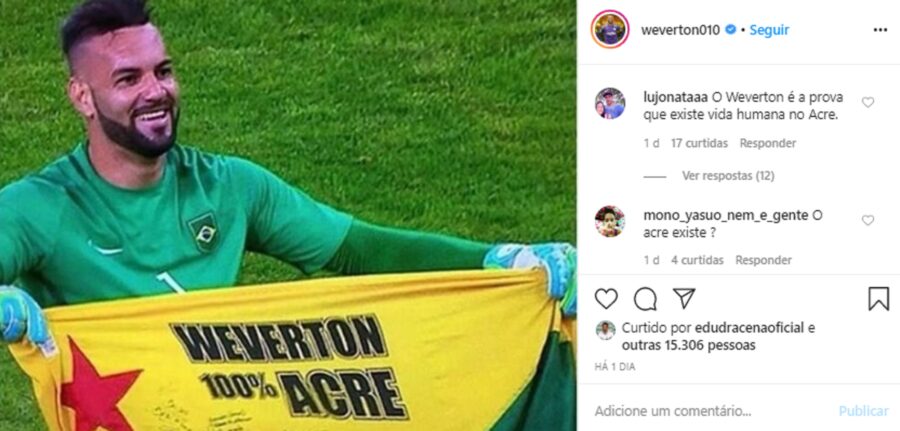Open the three-dot more options menu
Viewport: 900px width, 431px height.
(x=880, y=30)
